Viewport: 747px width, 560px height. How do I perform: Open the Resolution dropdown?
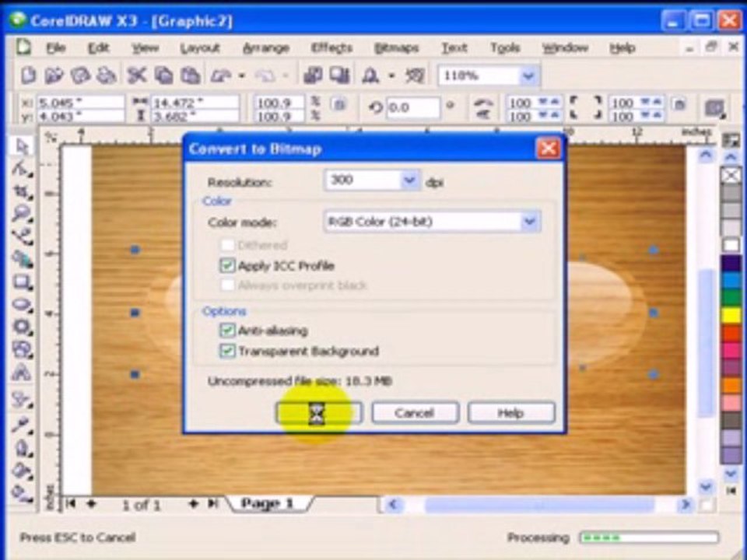409,180
